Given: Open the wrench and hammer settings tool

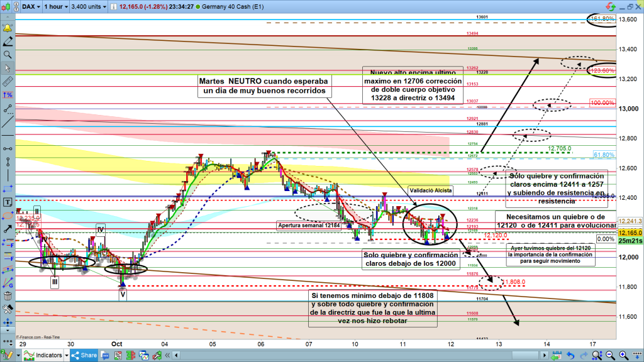Looking at the screenshot, I should click(8, 310).
